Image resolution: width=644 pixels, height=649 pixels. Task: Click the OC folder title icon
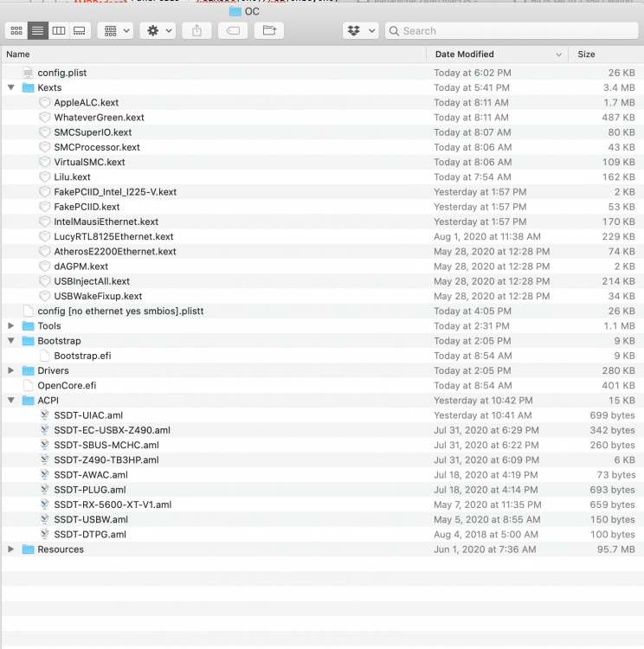pyautogui.click(x=235, y=11)
